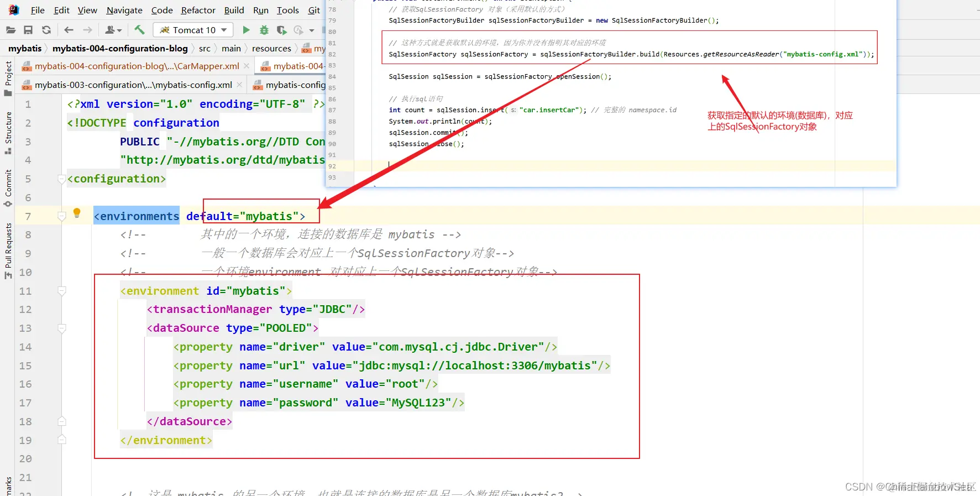The width and height of the screenshot is (980, 496).
Task: Click the Reload from disk sync icon
Action: click(x=46, y=30)
